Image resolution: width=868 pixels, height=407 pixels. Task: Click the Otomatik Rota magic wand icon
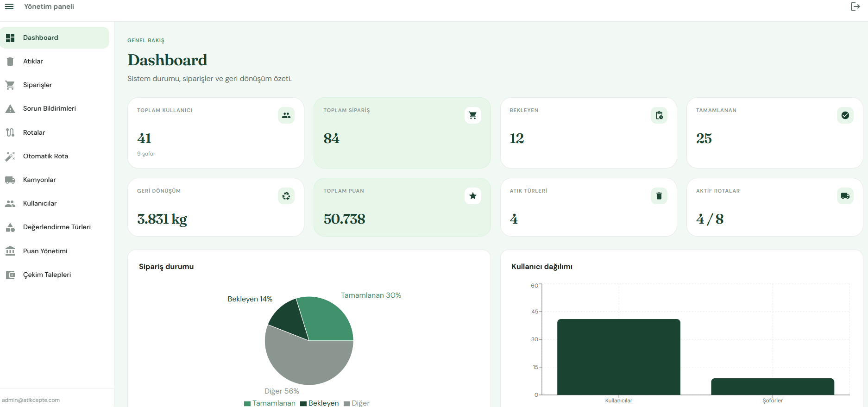[10, 156]
